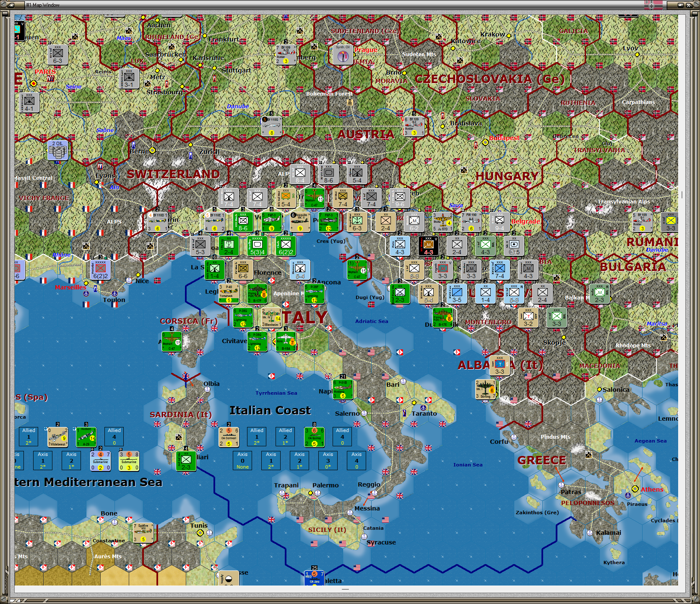Screen dimensions: 700x604
Task: Click Italian Coast Axis 0 None box
Action: coord(242,461)
